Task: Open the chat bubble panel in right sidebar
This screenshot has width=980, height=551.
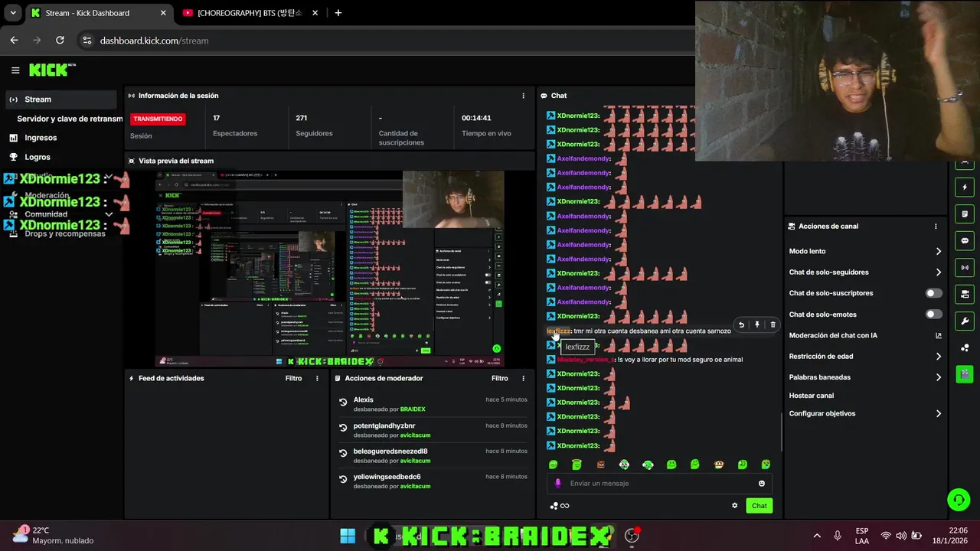Action: (965, 240)
